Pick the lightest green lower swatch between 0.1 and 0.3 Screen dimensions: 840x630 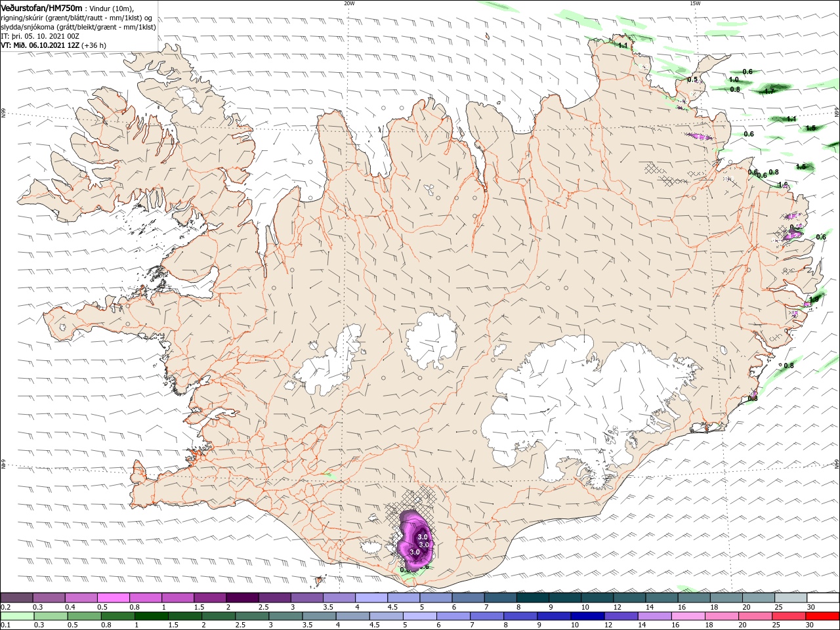[x=17, y=616]
